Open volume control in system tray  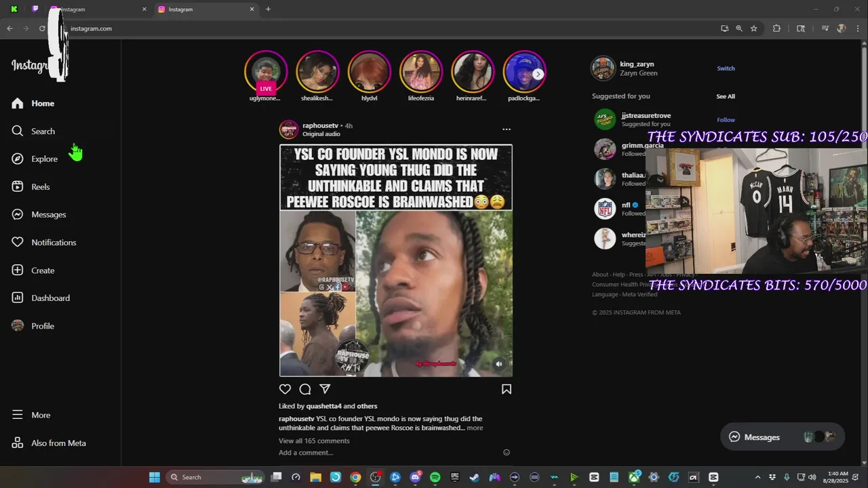(812, 477)
